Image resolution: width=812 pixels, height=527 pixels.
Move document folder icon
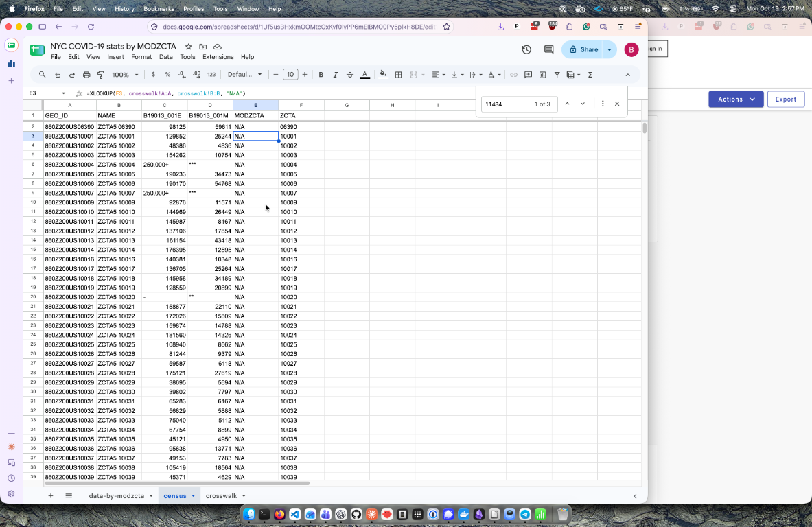coord(203,47)
